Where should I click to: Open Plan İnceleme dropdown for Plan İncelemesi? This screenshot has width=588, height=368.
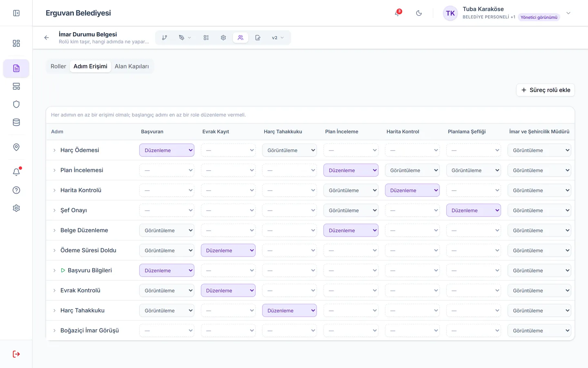[x=351, y=170]
